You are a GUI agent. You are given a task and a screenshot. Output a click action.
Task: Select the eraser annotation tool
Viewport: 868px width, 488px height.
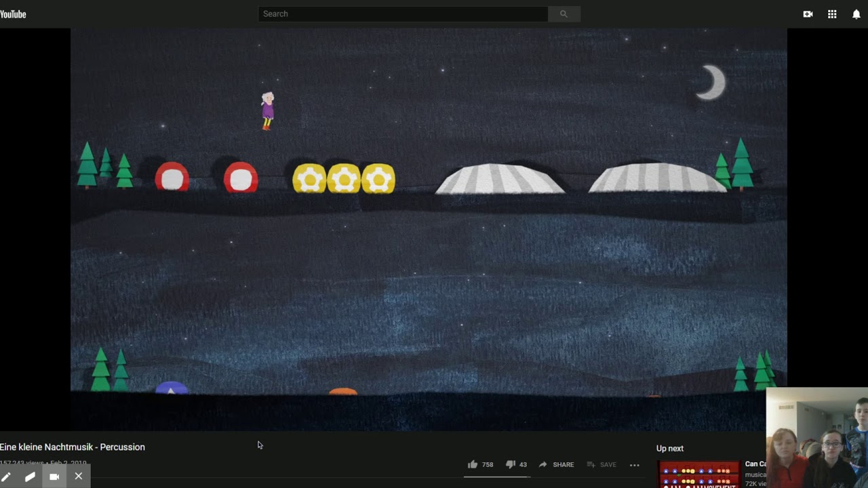tap(30, 476)
